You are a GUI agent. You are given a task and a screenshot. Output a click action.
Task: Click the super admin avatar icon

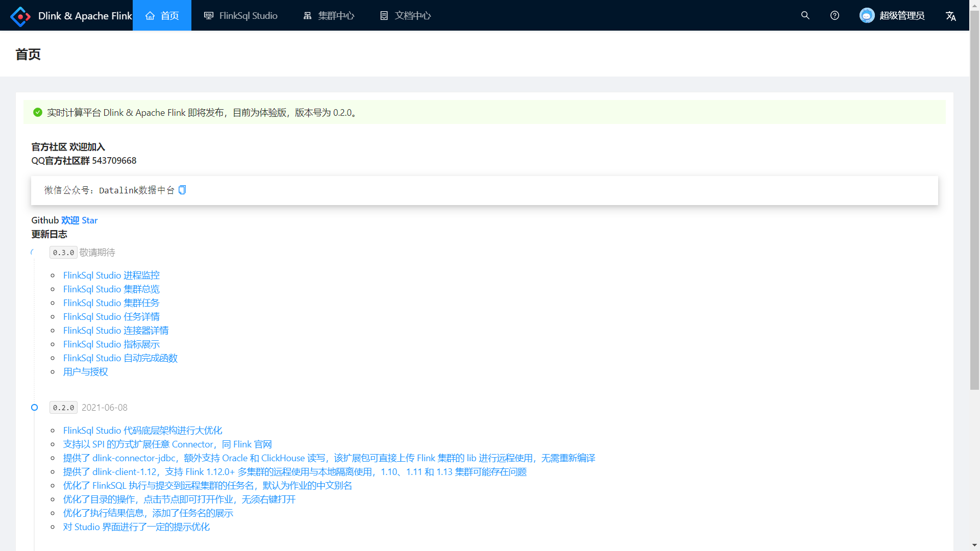click(x=867, y=15)
